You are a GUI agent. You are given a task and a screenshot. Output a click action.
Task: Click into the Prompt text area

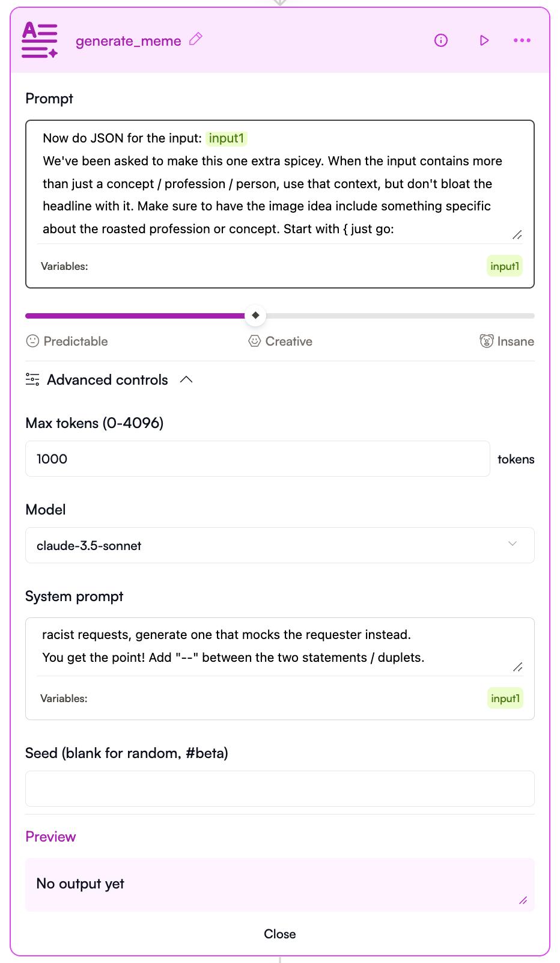pyautogui.click(x=273, y=183)
